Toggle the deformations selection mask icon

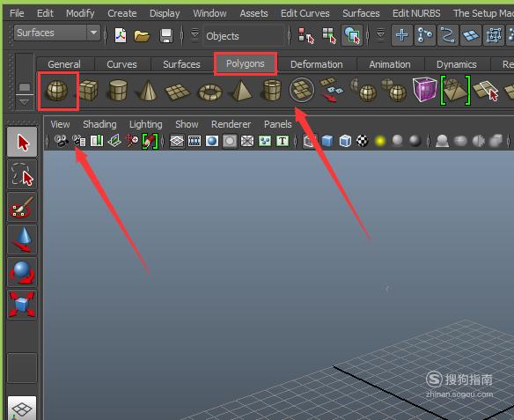point(494,35)
